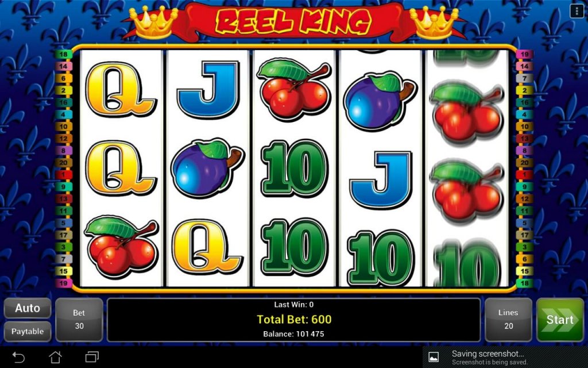Adjust the Lines count of 20
Viewport: 588px width, 368px height.
508,320
